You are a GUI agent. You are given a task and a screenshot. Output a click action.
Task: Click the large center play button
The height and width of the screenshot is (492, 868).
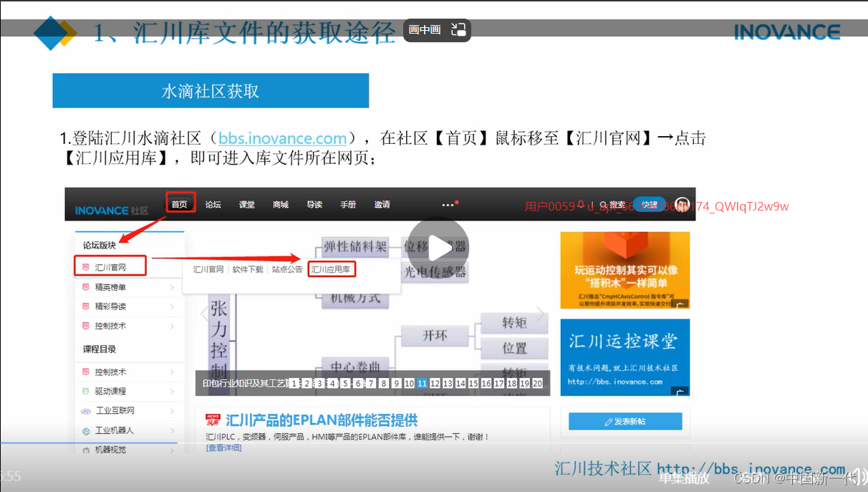pos(438,248)
